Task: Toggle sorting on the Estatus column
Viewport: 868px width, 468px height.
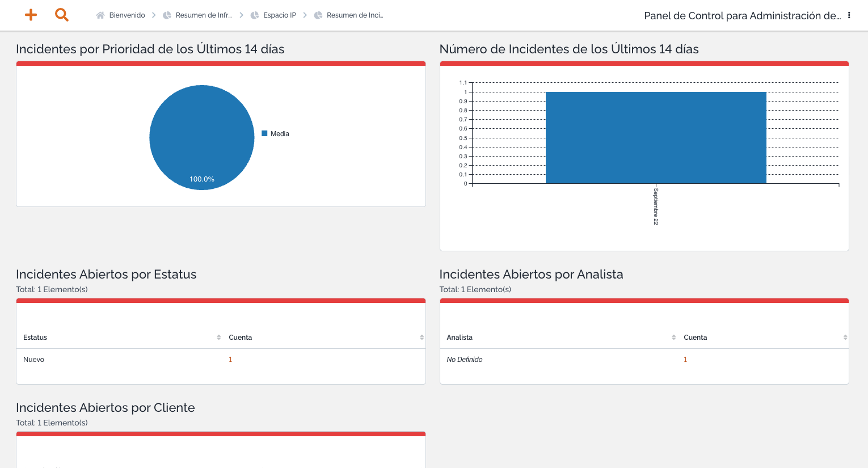Action: click(x=218, y=337)
